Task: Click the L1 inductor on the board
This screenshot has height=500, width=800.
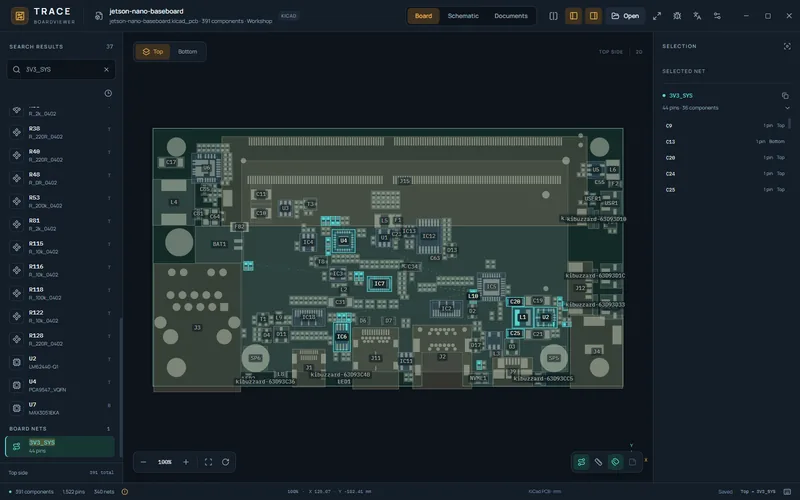Action: 522,317
